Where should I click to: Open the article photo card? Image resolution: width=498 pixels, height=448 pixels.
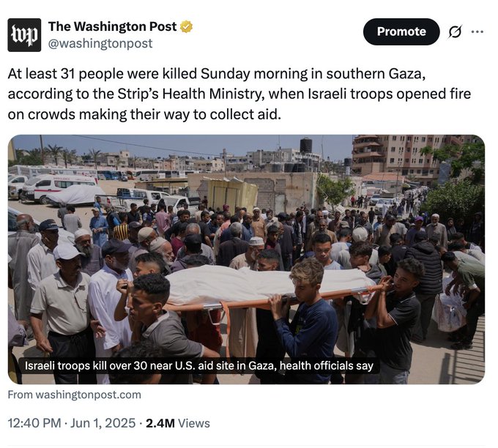click(x=246, y=259)
